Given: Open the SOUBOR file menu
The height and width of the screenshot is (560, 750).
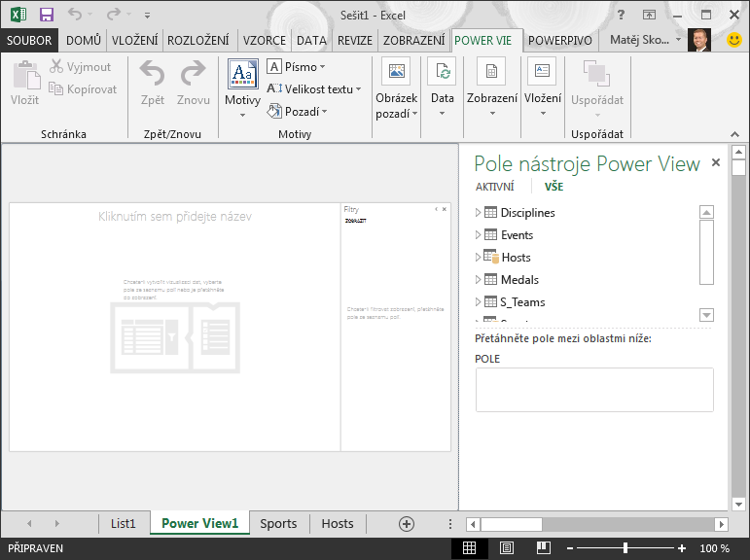Looking at the screenshot, I should pos(29,40).
